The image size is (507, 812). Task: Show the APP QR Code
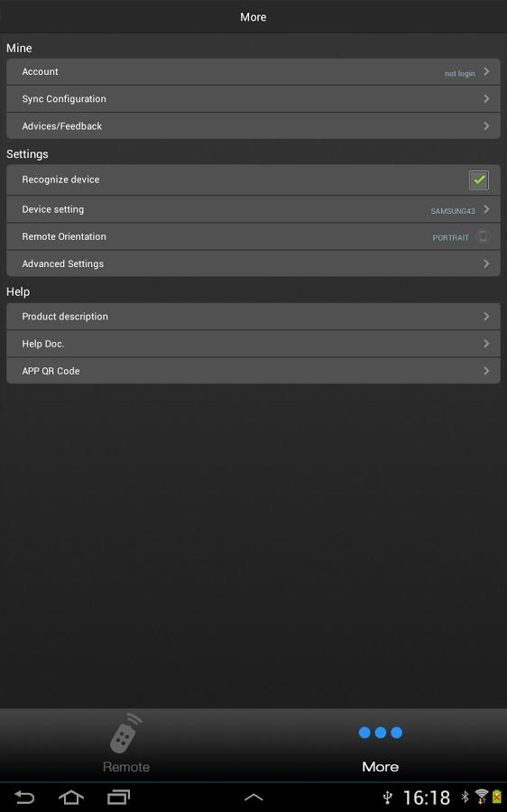click(253, 371)
